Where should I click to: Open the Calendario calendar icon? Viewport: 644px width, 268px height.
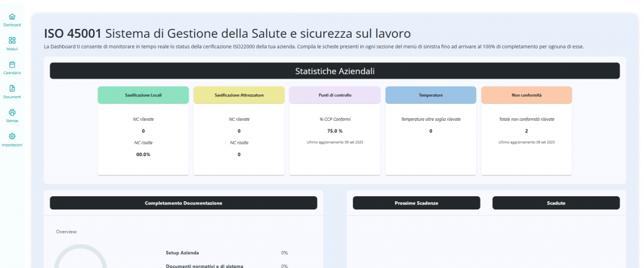pos(12,65)
